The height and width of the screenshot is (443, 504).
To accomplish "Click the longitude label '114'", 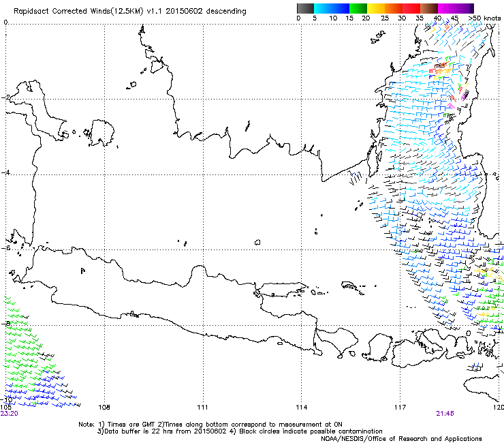I will pyautogui.click(x=301, y=408).
